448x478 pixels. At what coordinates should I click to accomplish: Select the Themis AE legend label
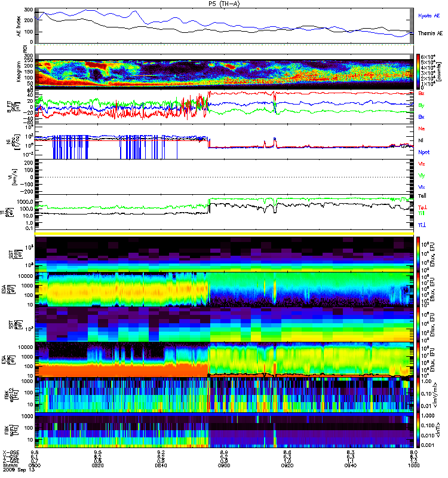[430, 33]
